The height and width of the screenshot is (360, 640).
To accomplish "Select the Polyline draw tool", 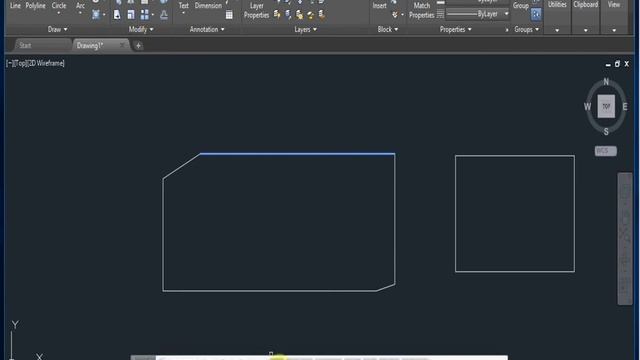I will tap(36, 5).
